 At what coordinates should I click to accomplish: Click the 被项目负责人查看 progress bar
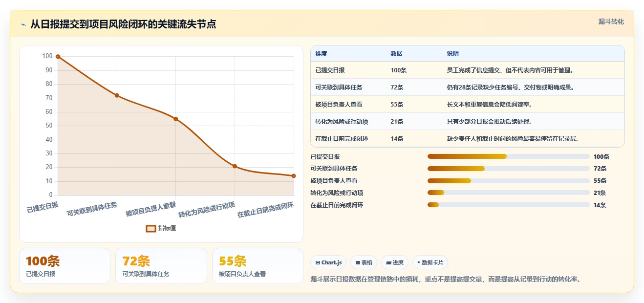pos(508,181)
